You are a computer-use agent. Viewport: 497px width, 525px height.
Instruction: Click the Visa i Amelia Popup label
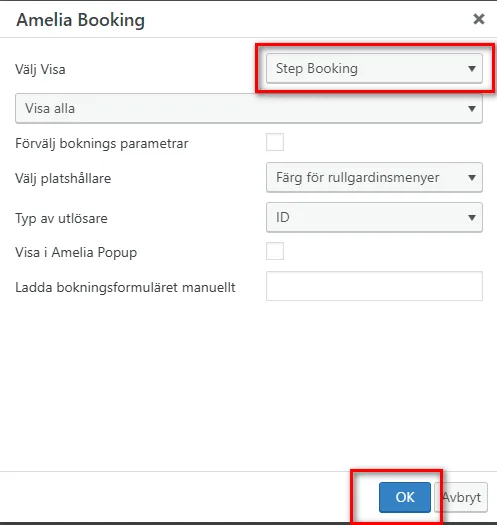(76, 252)
